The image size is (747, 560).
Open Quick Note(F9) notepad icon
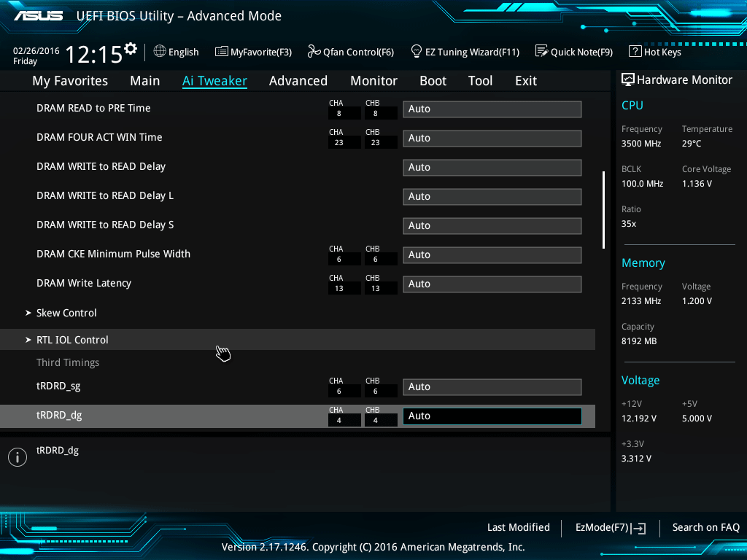click(x=541, y=52)
